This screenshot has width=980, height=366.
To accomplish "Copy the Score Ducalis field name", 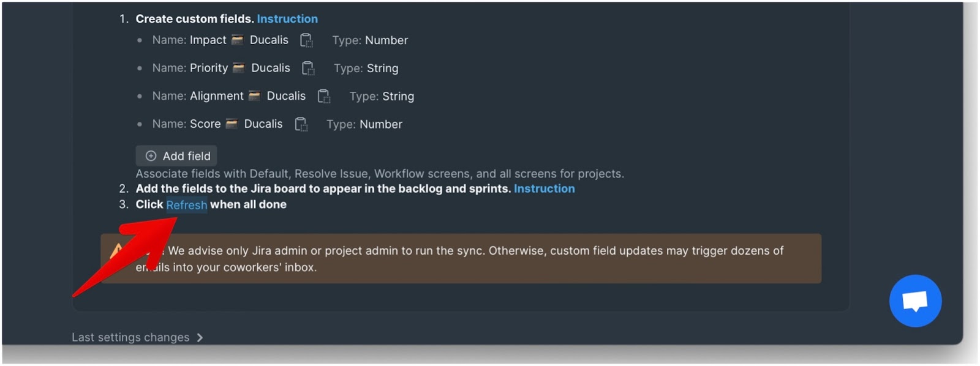I will pyautogui.click(x=301, y=124).
